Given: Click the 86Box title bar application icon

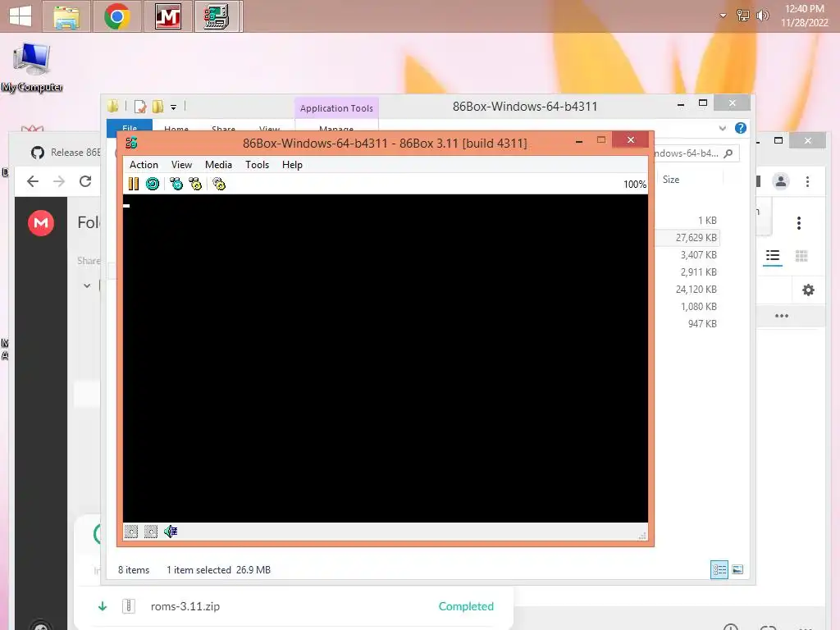Looking at the screenshot, I should click(131, 143).
